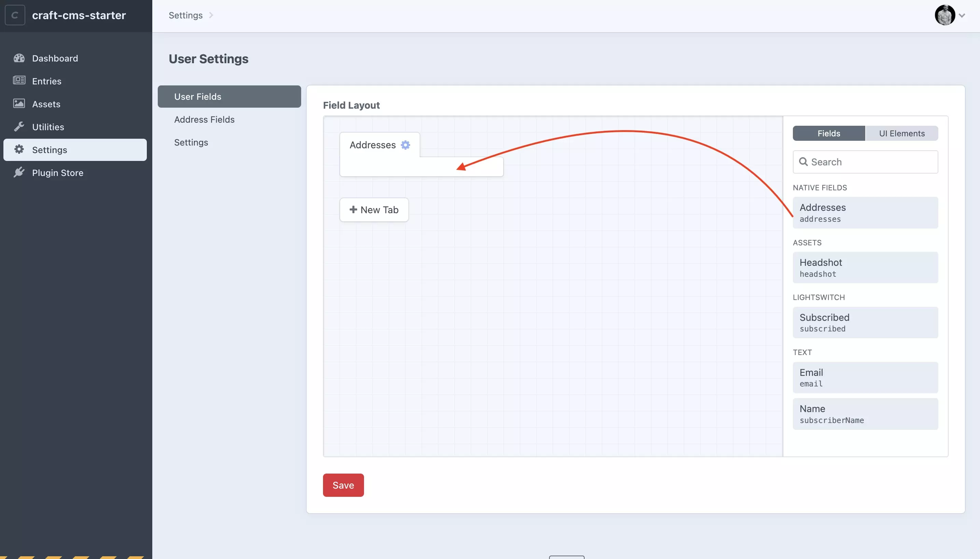Click the Utilities wrench icon
This screenshot has height=559, width=980.
[19, 127]
